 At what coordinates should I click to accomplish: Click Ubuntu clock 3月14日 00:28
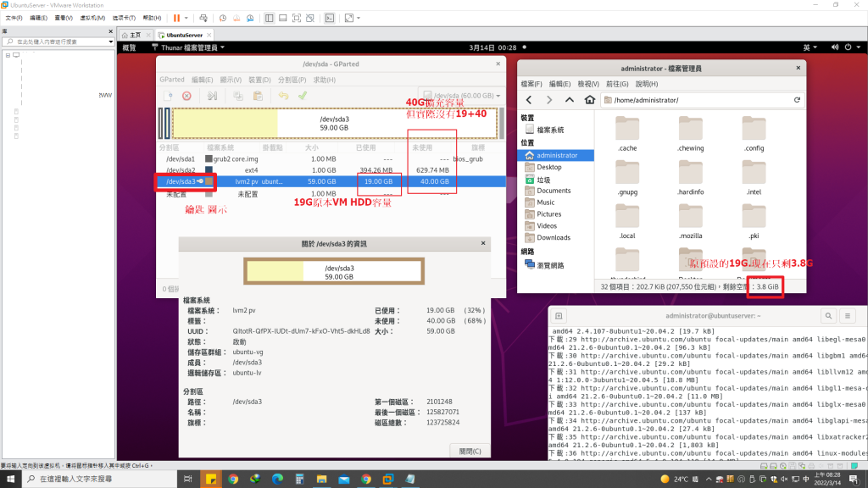coord(492,47)
